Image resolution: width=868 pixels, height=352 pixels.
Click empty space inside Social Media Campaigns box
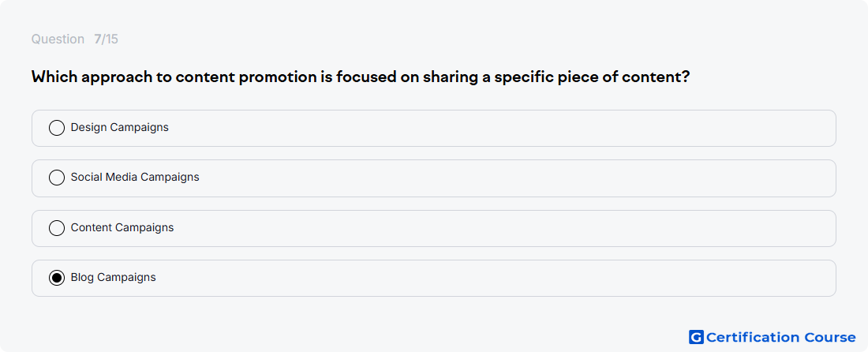click(498, 178)
